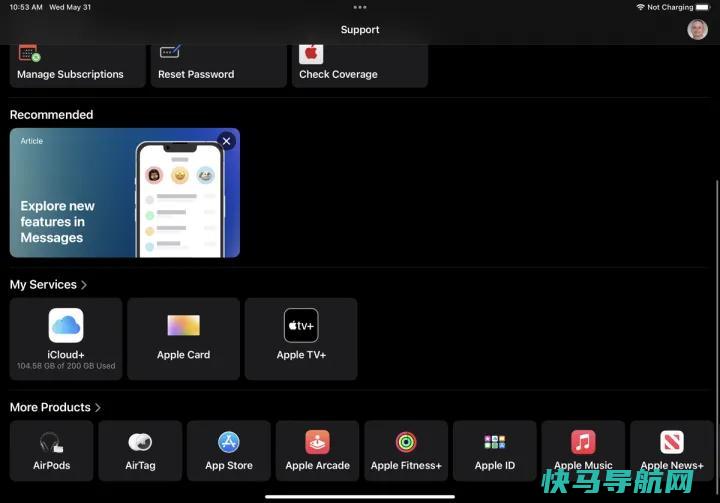Tap the Not Charging status text
Viewport: 720px width, 503px height.
click(670, 7)
